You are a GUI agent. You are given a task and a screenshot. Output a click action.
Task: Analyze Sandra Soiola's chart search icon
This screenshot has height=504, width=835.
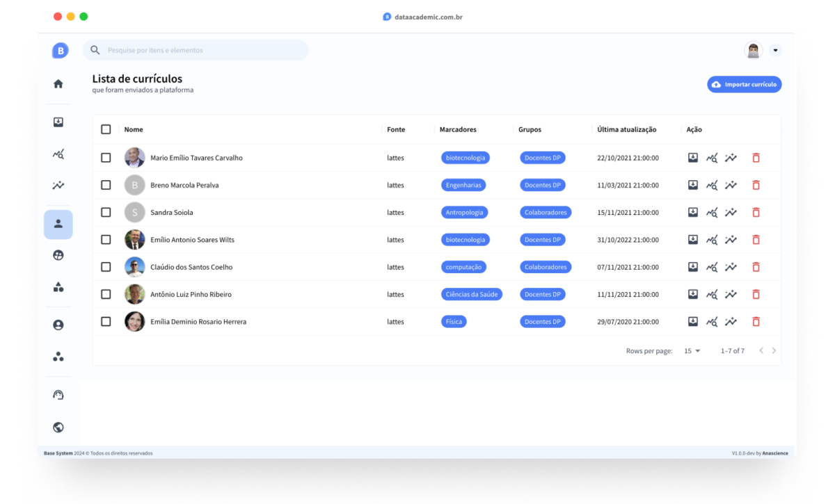(x=712, y=212)
